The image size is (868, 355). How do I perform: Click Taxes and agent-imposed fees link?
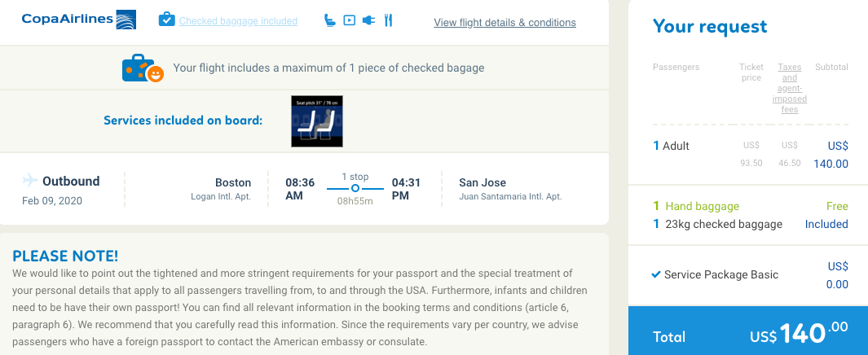pyautogui.click(x=789, y=88)
